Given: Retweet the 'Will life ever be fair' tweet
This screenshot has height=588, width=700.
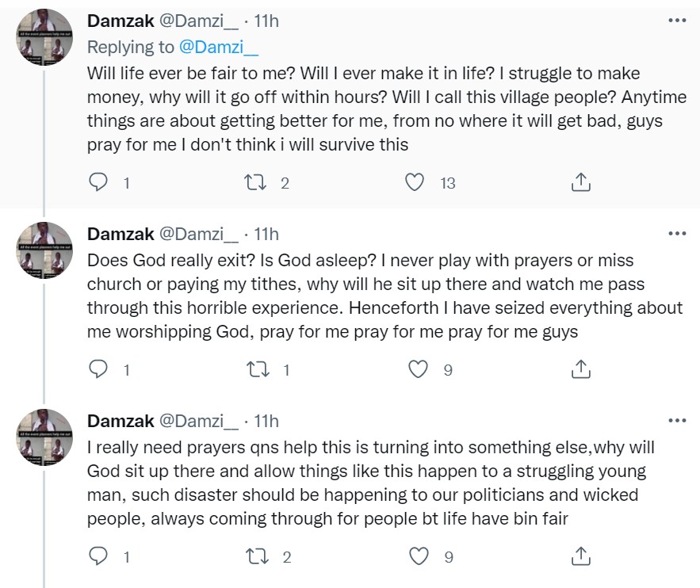Looking at the screenshot, I should [x=255, y=182].
